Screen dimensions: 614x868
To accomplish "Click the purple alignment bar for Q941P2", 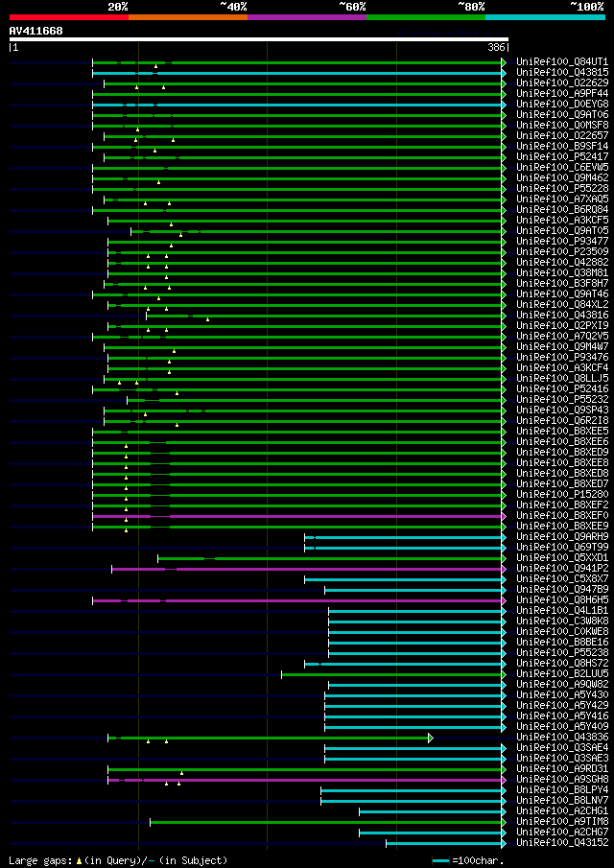I will [309, 569].
